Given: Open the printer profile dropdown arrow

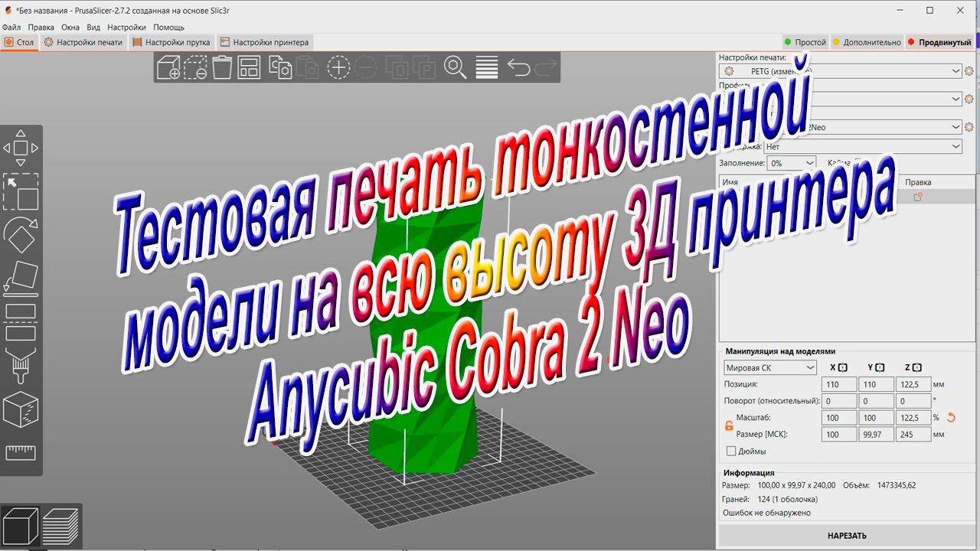Looking at the screenshot, I should (955, 127).
